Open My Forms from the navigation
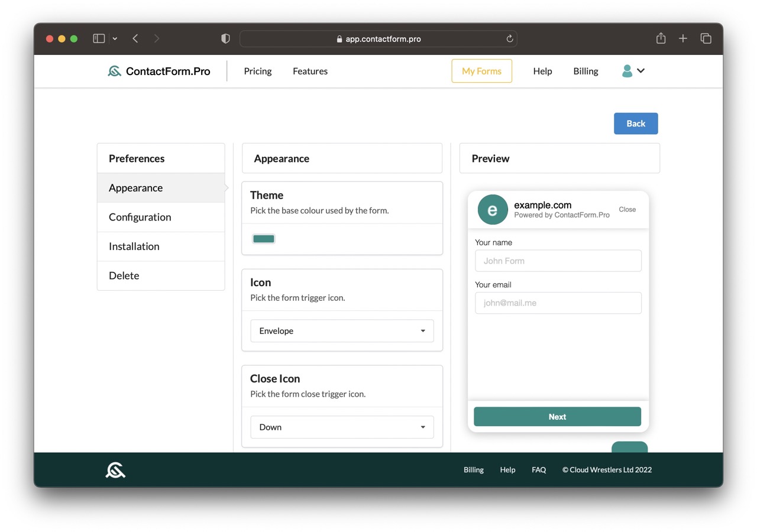 481,71
